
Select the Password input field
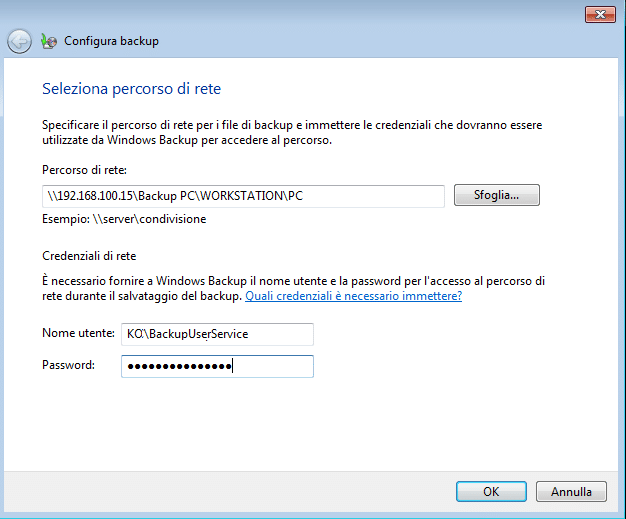217,367
